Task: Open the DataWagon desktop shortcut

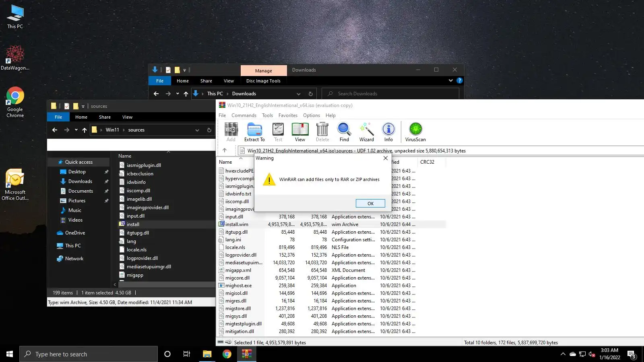Action: (x=15, y=58)
